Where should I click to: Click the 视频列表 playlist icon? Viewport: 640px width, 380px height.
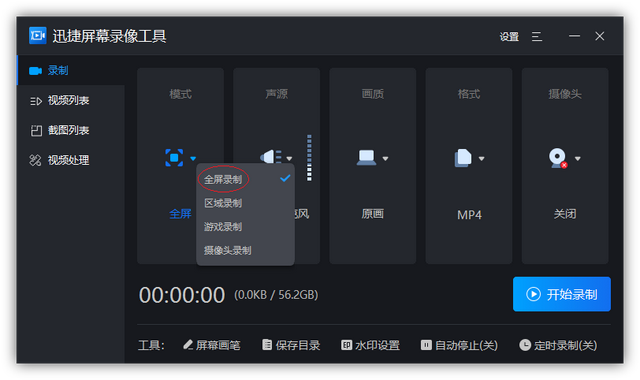36,101
